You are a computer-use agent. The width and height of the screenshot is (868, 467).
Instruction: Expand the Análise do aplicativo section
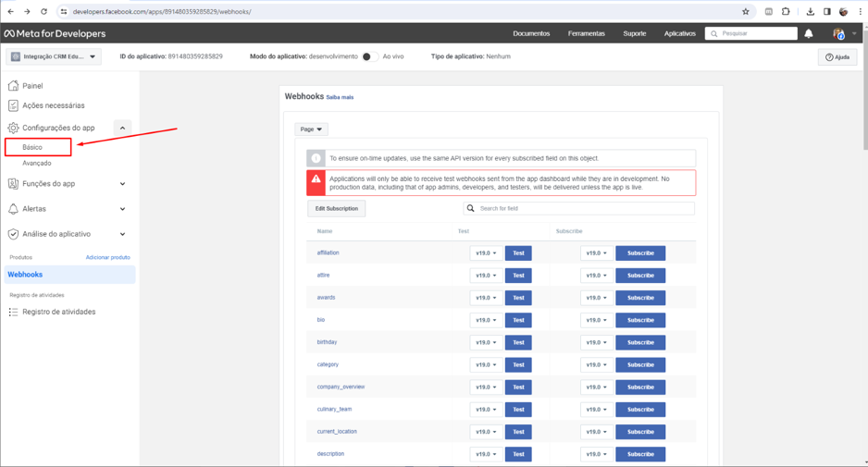pyautogui.click(x=122, y=234)
